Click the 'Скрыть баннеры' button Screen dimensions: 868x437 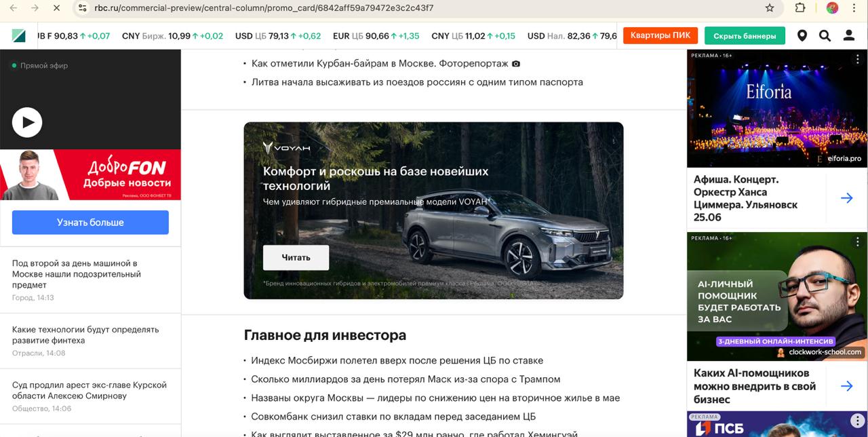coord(745,36)
